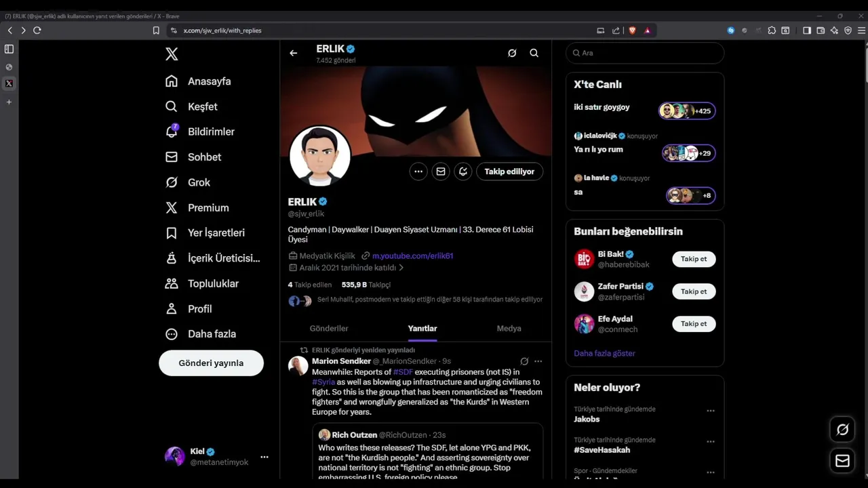868x488 pixels.
Task: Open #SaveHasakah trend more options
Action: coord(711,441)
